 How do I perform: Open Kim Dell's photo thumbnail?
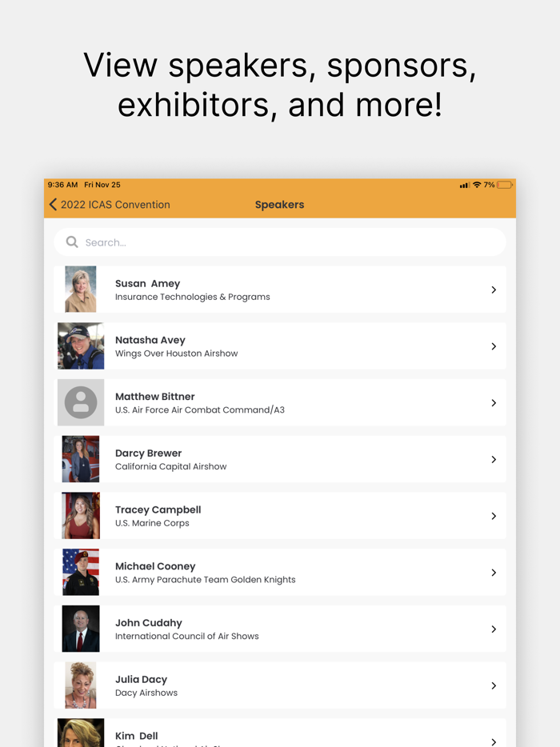click(x=81, y=733)
